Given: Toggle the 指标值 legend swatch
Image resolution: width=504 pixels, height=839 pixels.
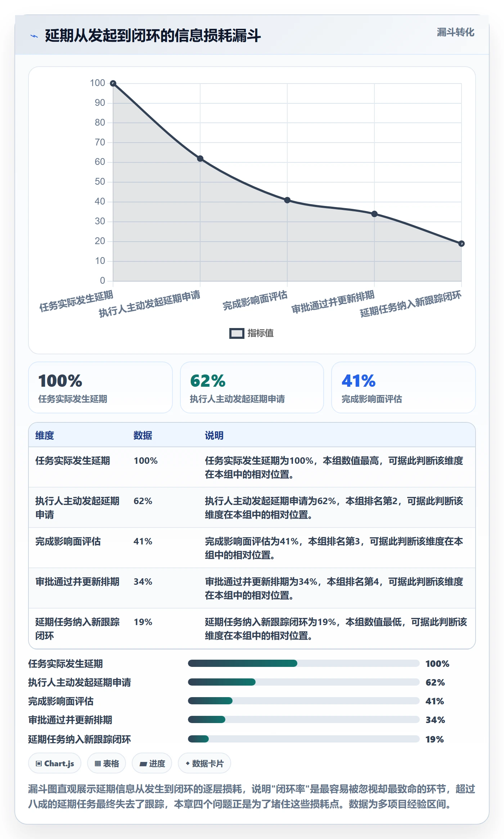Looking at the screenshot, I should [x=237, y=333].
